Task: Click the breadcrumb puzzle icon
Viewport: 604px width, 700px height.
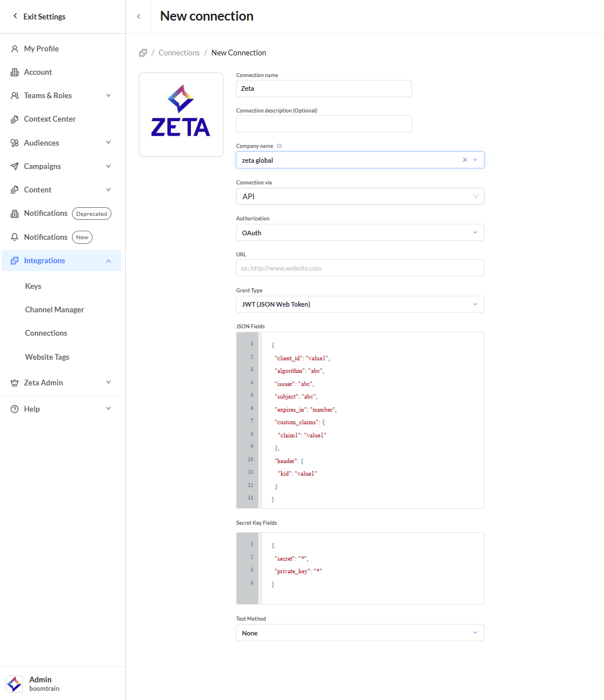Action: (x=143, y=53)
